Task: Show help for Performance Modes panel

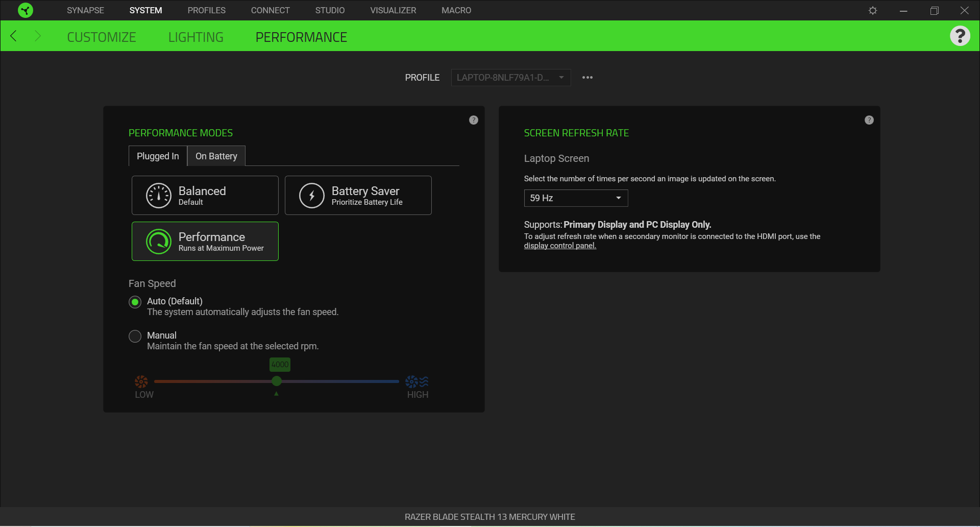Action: click(x=474, y=120)
